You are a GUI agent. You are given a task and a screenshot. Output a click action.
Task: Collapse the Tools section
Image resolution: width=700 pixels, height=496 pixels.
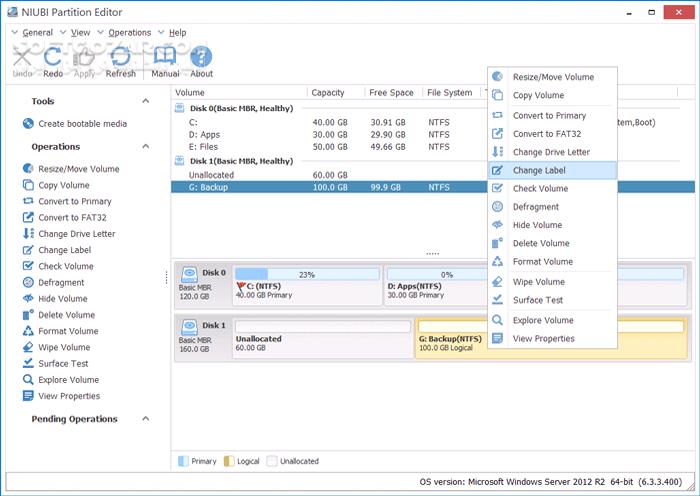pyautogui.click(x=146, y=101)
